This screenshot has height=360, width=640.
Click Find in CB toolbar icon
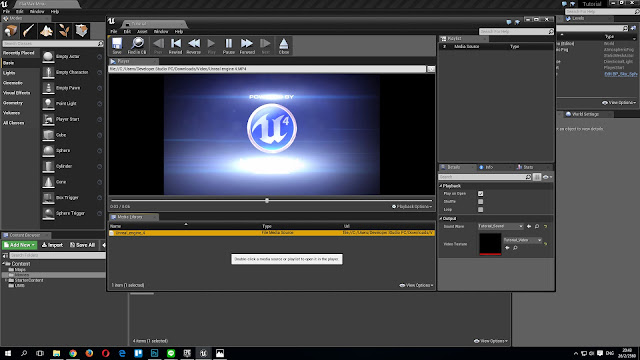click(x=137, y=46)
